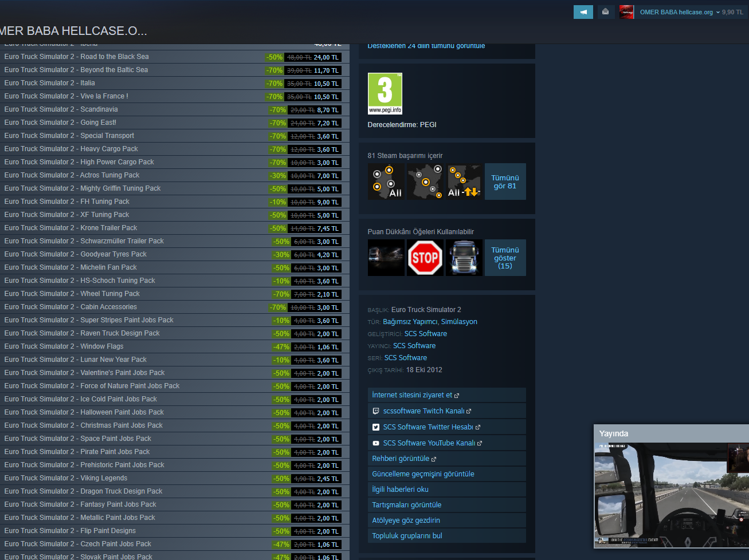749x560 pixels.
Task: Click the 9,90 TL wallet balance
Action: click(732, 12)
